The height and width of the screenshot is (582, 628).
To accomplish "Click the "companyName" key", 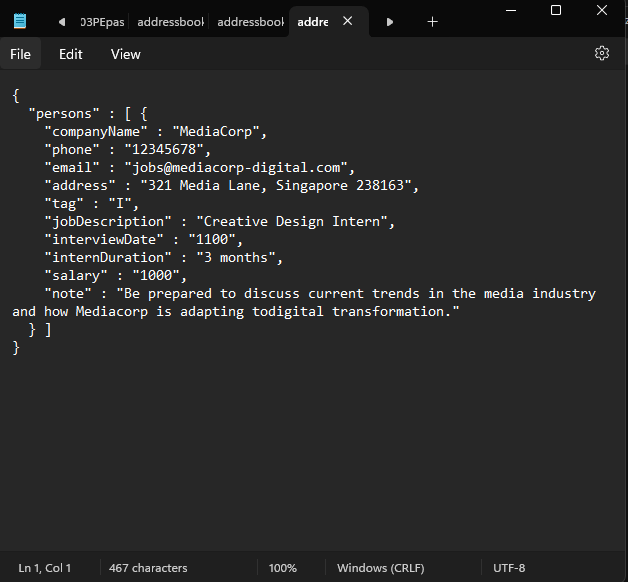I will coord(96,131).
